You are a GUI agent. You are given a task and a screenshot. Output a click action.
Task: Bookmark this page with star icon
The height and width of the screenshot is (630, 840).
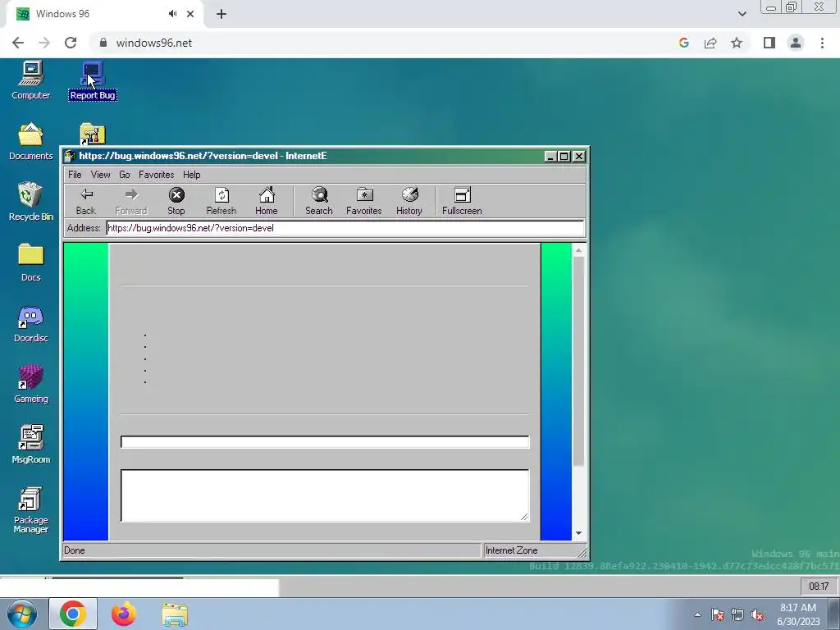tap(737, 43)
